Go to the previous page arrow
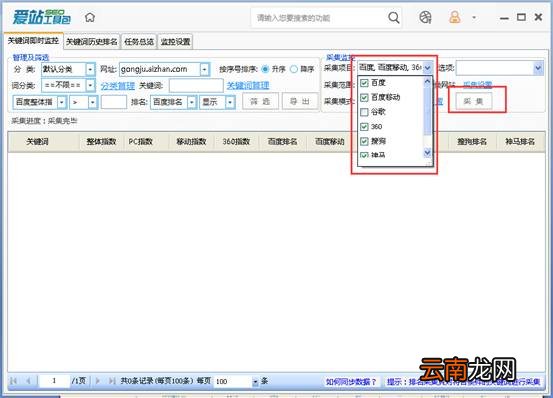The width and height of the screenshot is (553, 398). point(28,381)
